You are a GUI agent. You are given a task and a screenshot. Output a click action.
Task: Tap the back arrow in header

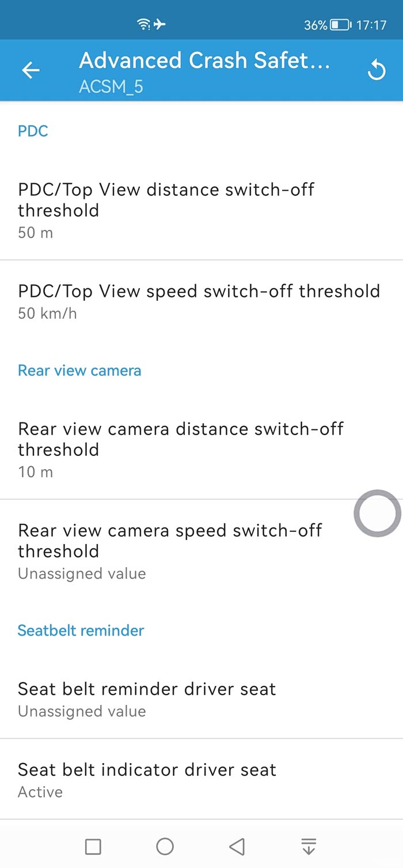pos(31,70)
